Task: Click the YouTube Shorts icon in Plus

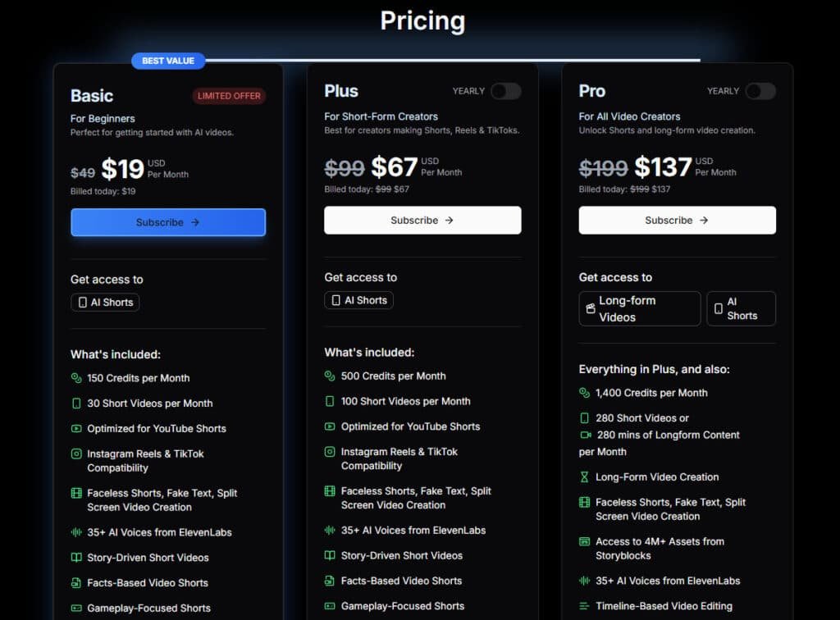Action: [330, 426]
